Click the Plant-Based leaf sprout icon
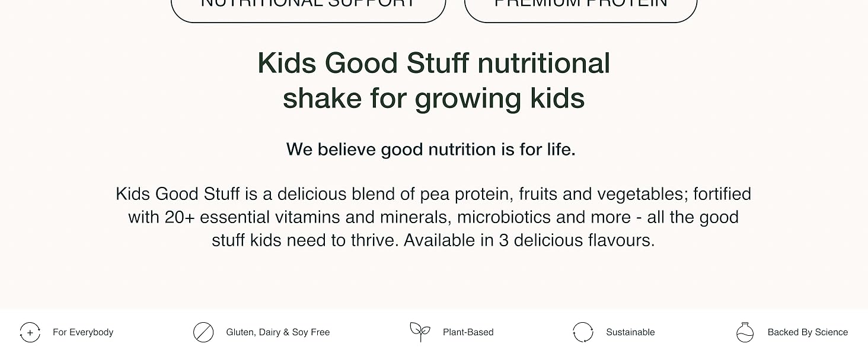Screen dimensions: 868x356 420,332
